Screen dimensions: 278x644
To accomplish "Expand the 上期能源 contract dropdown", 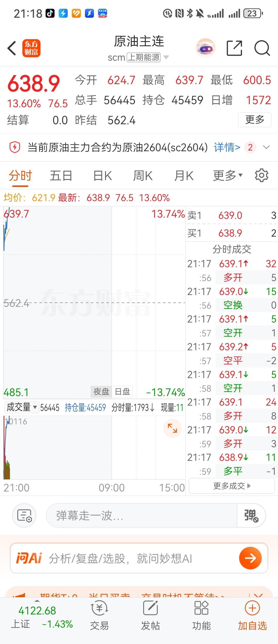I will [166, 57].
